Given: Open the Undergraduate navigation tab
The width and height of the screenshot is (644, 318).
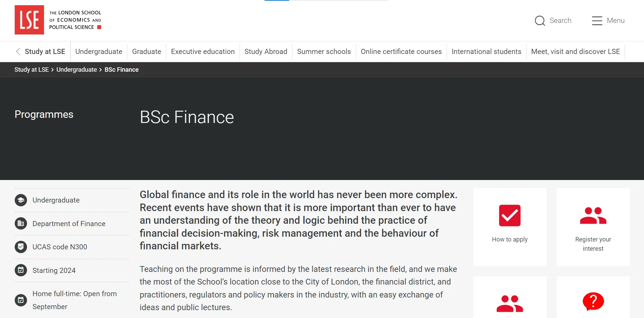Looking at the screenshot, I should pyautogui.click(x=99, y=52).
